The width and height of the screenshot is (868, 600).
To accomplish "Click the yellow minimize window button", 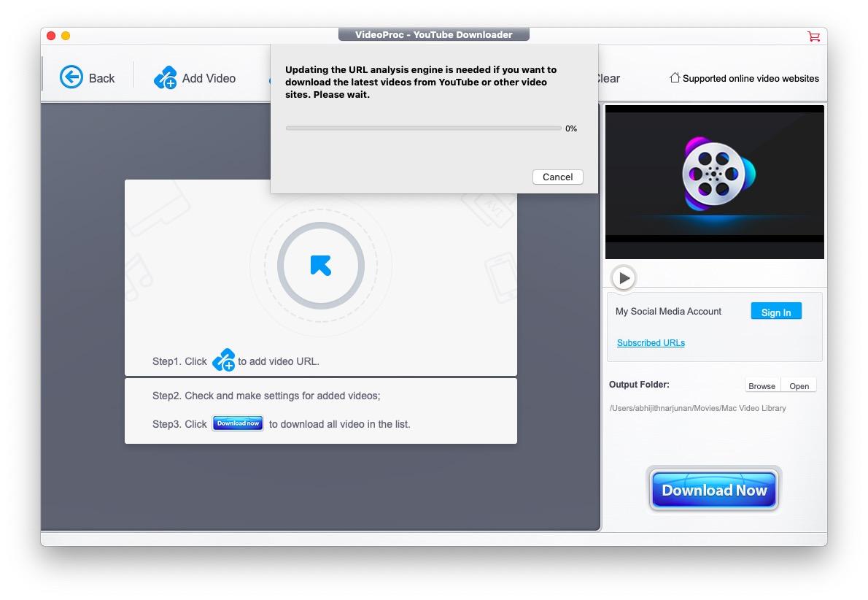I will pos(66,36).
